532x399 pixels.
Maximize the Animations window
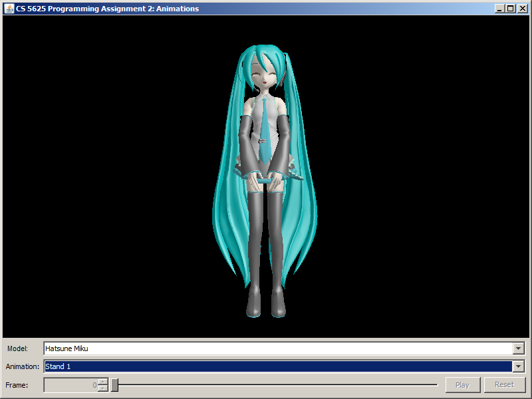point(510,9)
